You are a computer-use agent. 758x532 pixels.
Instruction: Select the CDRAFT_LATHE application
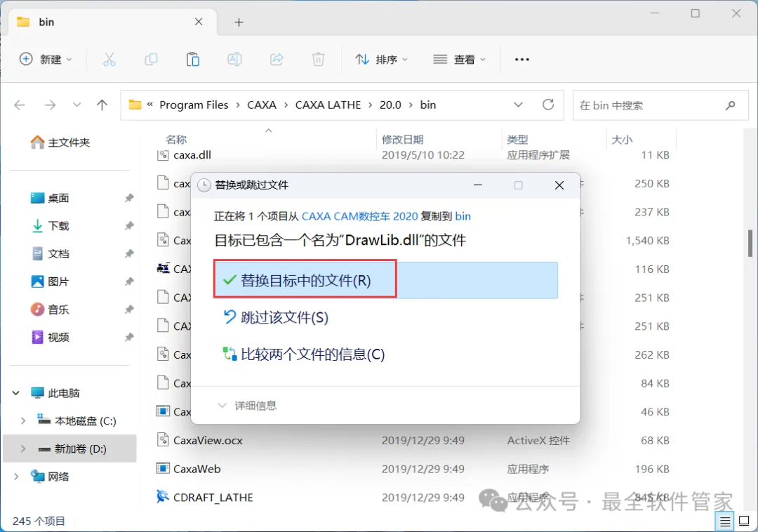point(213,498)
